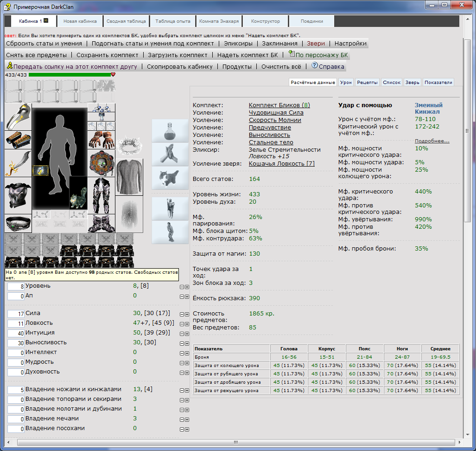This screenshot has width=476, height=451.
Task: Open the Зверь panel tab
Action: [412, 83]
